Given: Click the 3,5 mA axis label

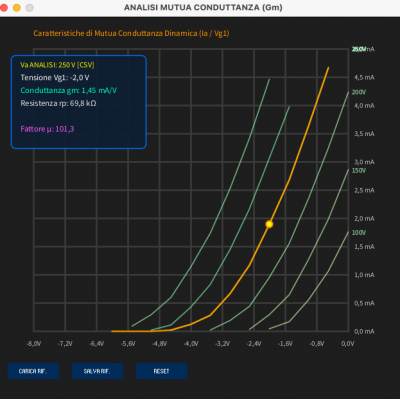Looking at the screenshot, I should coord(364,134).
